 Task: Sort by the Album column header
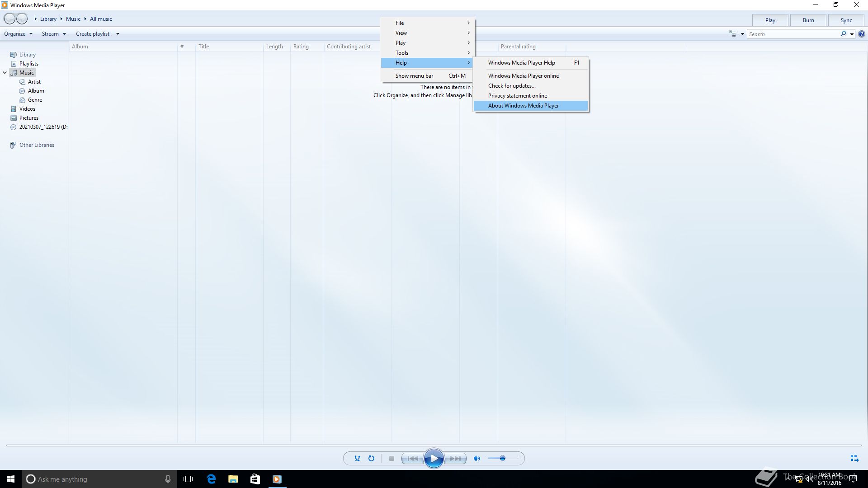pyautogui.click(x=123, y=47)
